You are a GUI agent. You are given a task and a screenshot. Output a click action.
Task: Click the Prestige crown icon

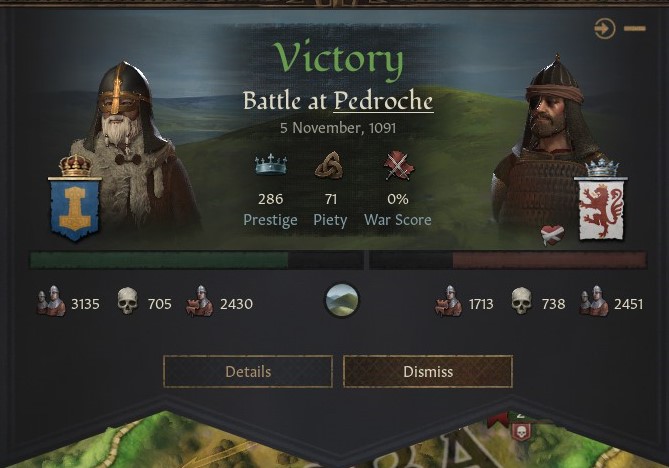[271, 165]
